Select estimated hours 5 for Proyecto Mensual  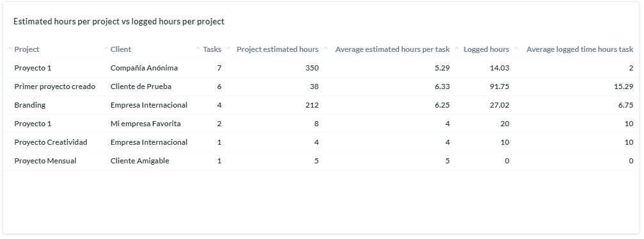[x=317, y=160]
